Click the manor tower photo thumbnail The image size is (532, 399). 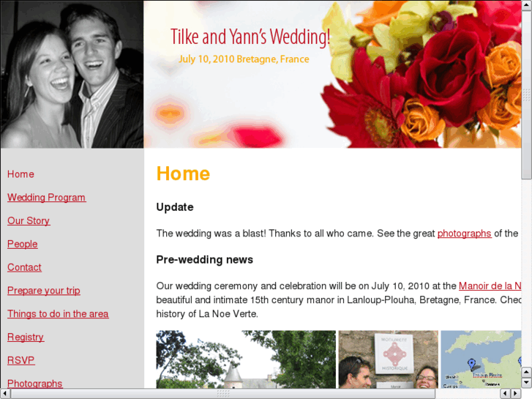pos(246,359)
